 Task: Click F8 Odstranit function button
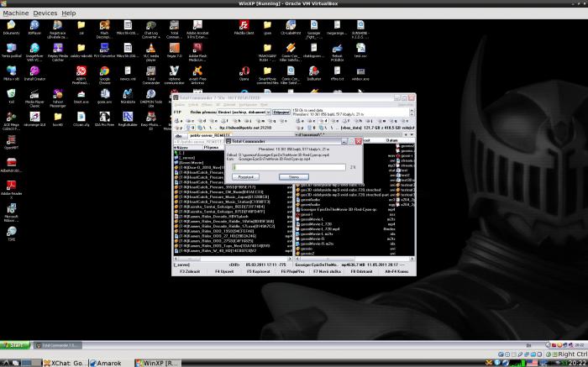361,271
